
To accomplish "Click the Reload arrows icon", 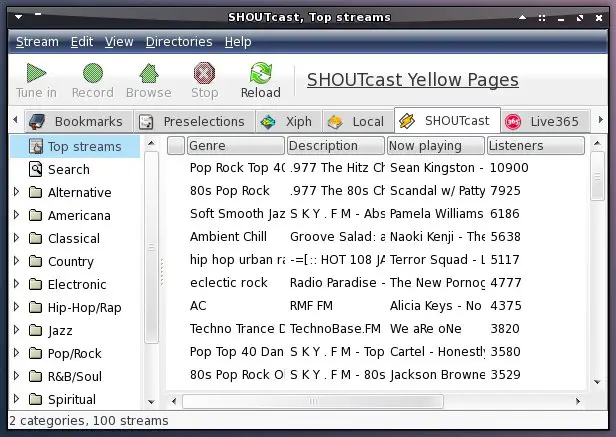I will click(x=261, y=73).
